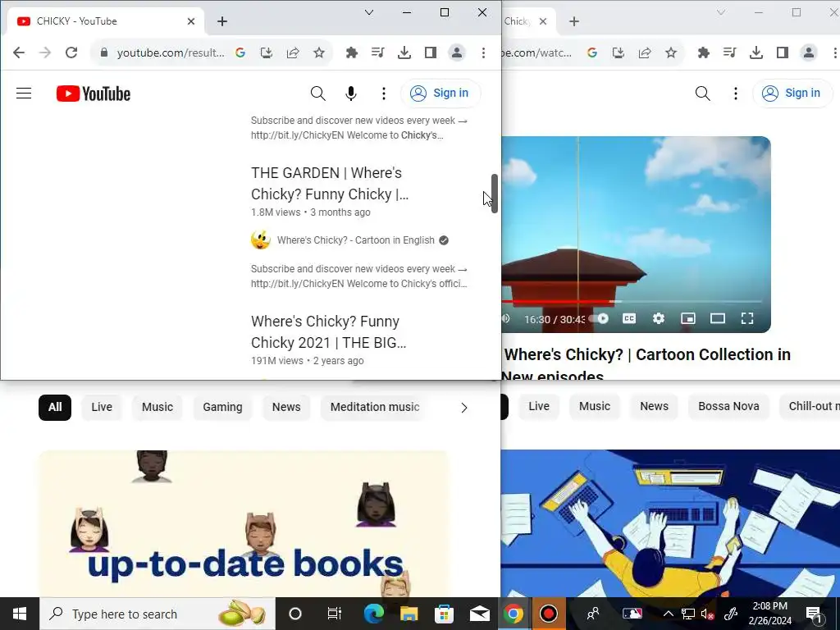
Task: Click Sign in button in left window
Action: pyautogui.click(x=441, y=94)
